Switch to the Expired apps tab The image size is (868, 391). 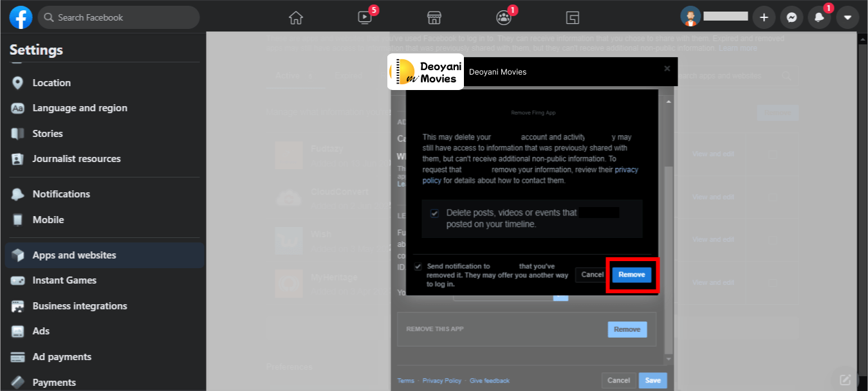pyautogui.click(x=347, y=76)
